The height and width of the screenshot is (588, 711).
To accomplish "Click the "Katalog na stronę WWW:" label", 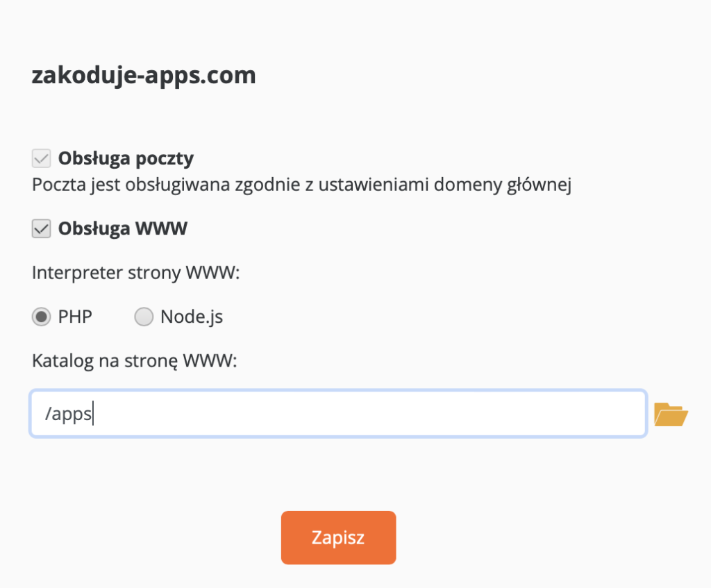I will coord(134,361).
